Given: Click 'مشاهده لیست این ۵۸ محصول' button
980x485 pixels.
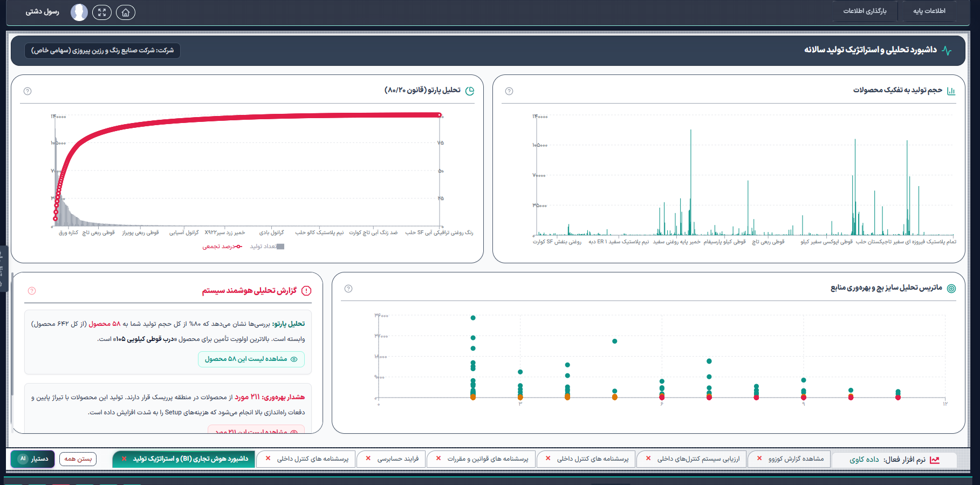Looking at the screenshot, I should pyautogui.click(x=251, y=359).
